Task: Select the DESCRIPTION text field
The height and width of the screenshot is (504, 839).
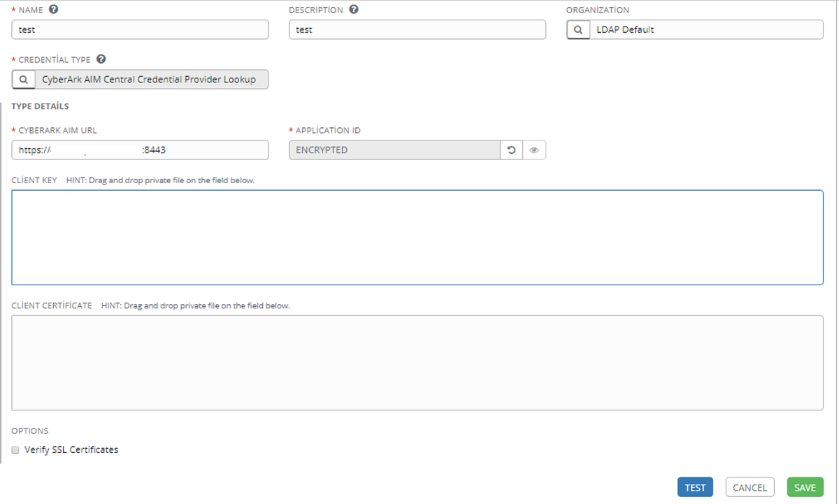Action: tap(417, 29)
